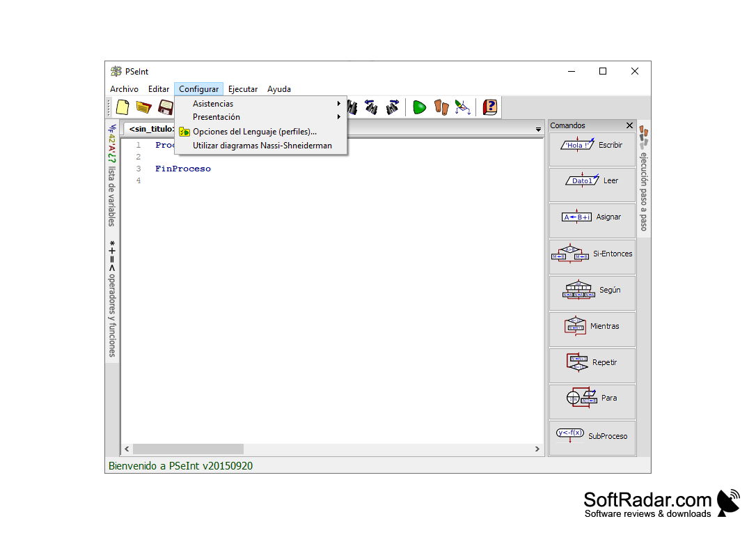Create a new pseudocode file
Screen dimensions: 756x535
[x=122, y=107]
